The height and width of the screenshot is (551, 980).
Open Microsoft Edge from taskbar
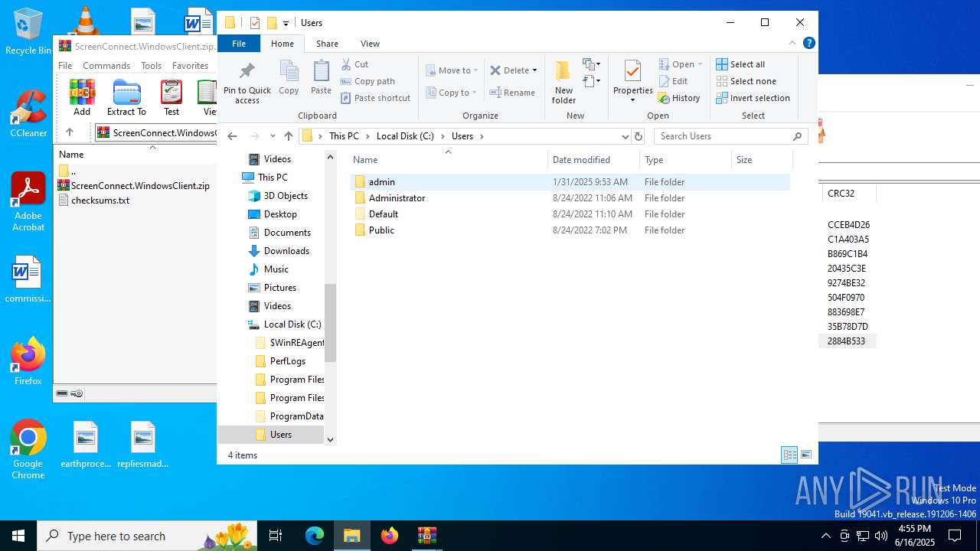coord(315,536)
